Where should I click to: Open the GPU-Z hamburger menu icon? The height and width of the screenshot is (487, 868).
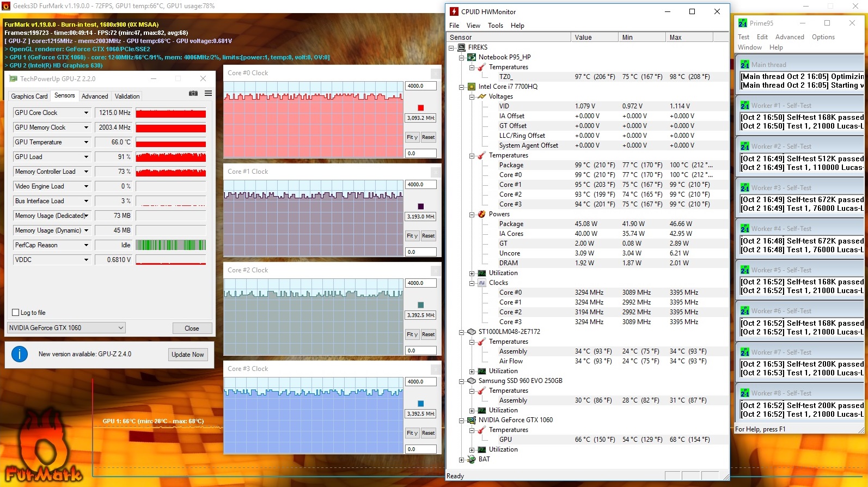coord(208,93)
